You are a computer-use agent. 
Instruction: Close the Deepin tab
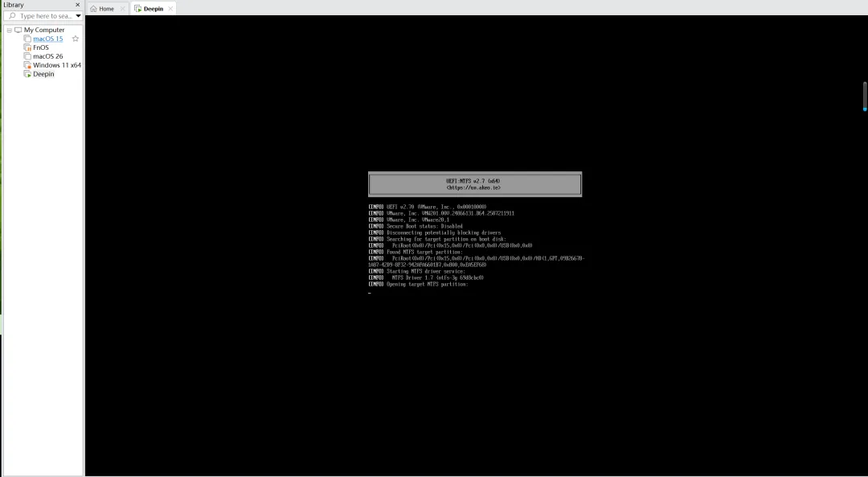(x=170, y=9)
